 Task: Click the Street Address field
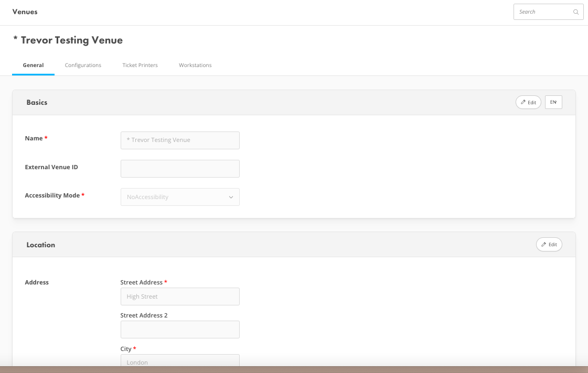pos(180,297)
